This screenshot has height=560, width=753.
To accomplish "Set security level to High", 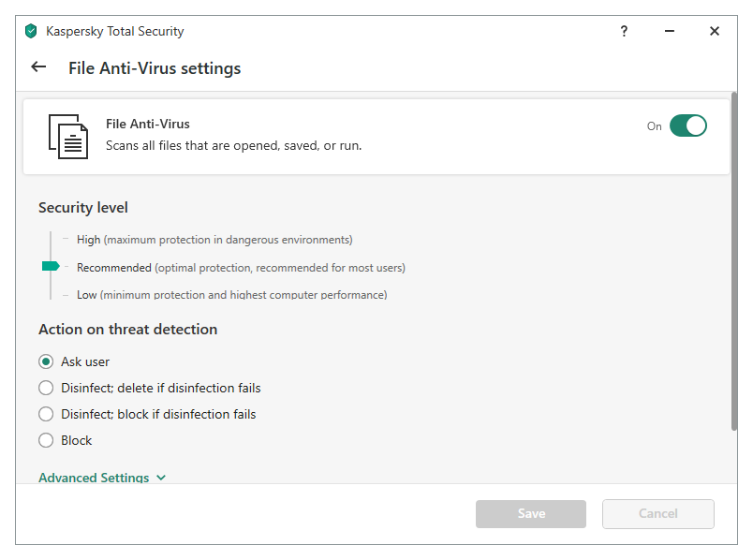I will tap(89, 240).
